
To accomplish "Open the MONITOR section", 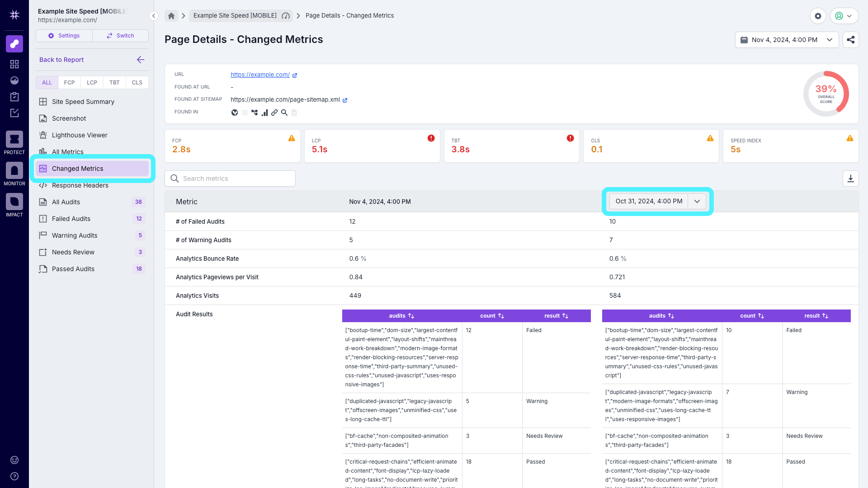I will (x=14, y=174).
